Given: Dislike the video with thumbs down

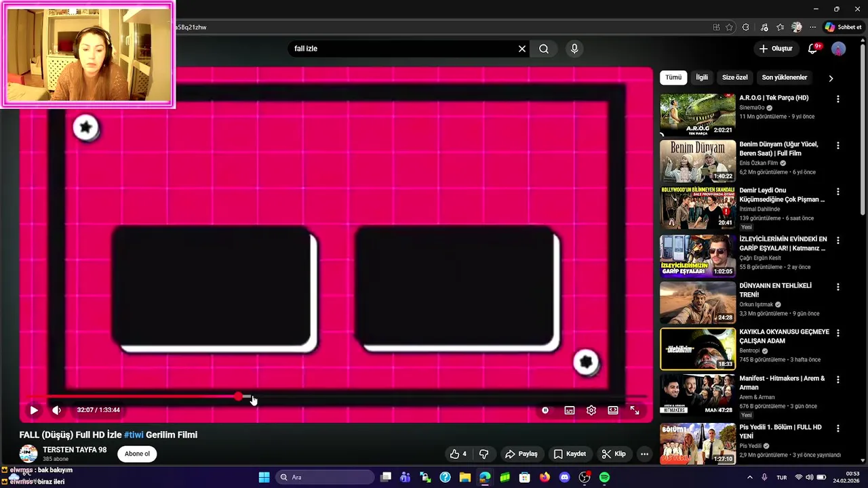Looking at the screenshot, I should [484, 454].
